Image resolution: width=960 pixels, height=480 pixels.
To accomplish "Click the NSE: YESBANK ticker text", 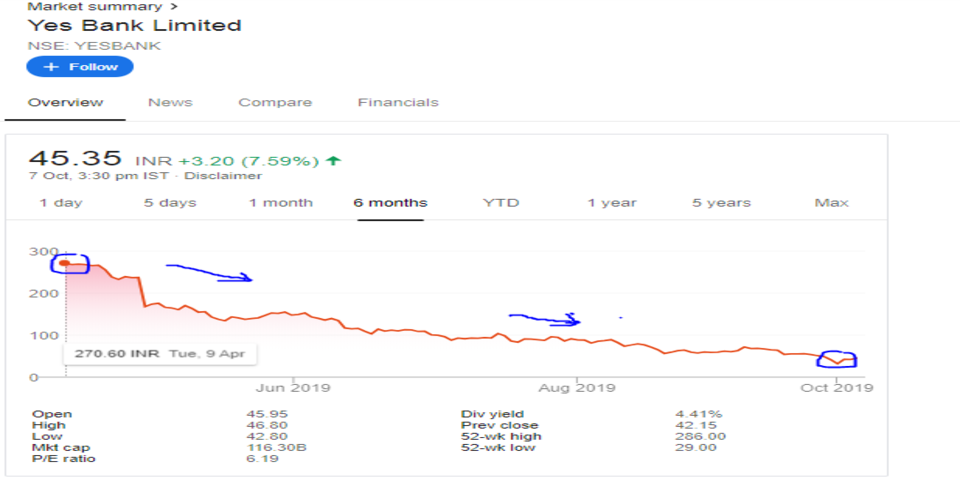I will [x=94, y=46].
